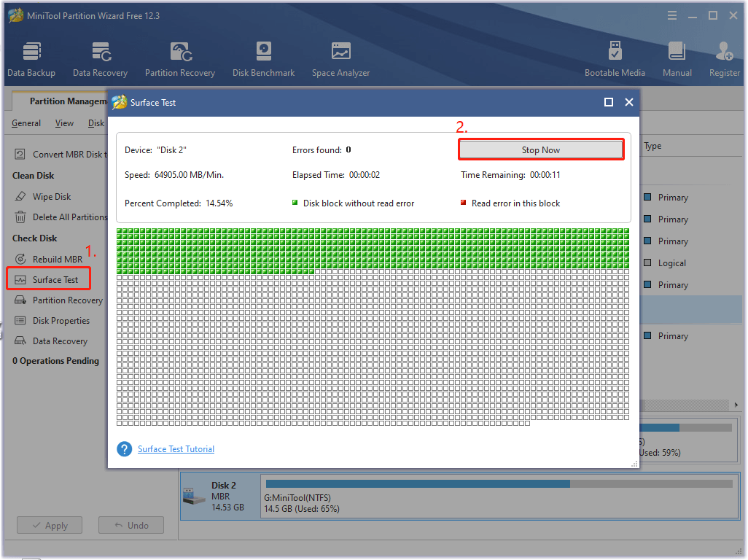Click the Type column header
The height and width of the screenshot is (560, 748).
pyautogui.click(x=652, y=146)
